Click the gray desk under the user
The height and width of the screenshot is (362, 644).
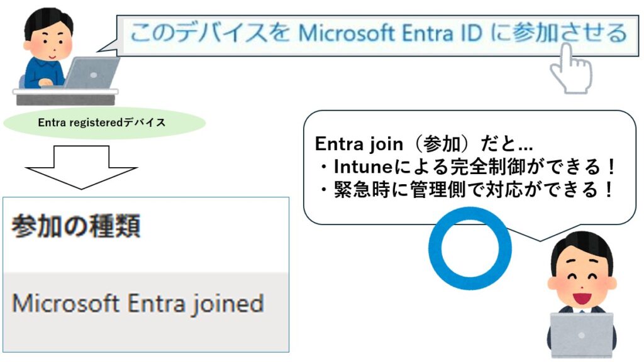pos(65,96)
